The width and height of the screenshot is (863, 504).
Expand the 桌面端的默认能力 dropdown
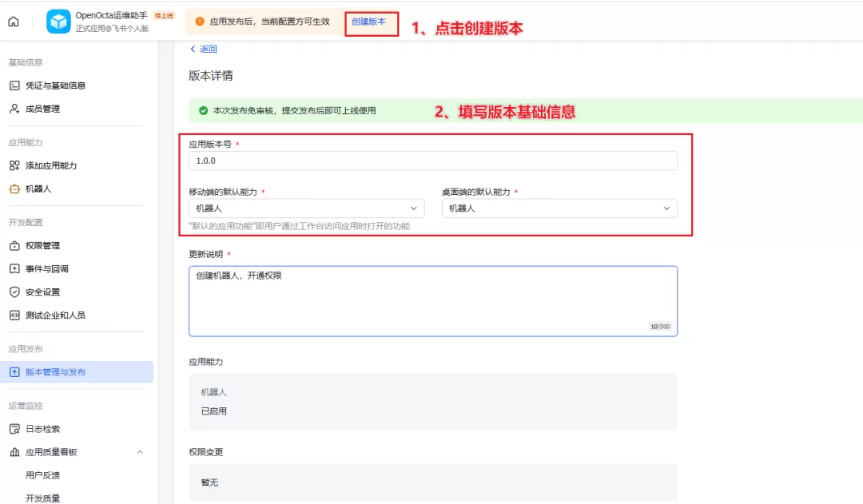559,208
